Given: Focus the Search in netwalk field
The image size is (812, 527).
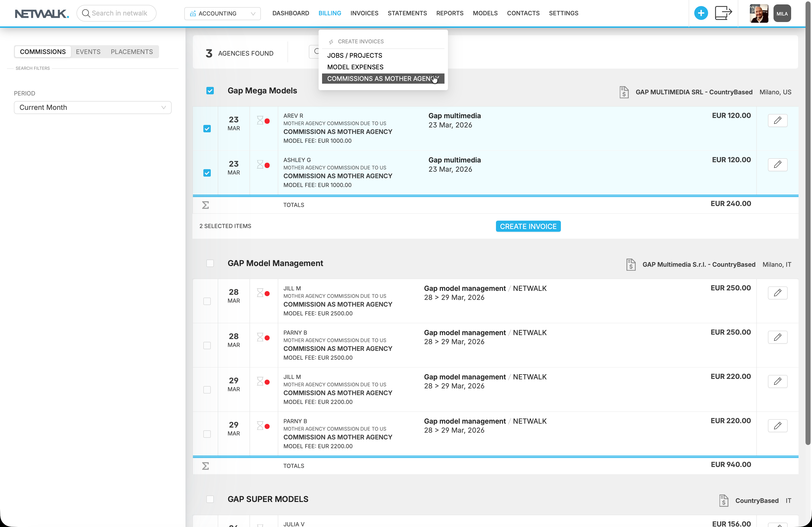Looking at the screenshot, I should (x=119, y=13).
